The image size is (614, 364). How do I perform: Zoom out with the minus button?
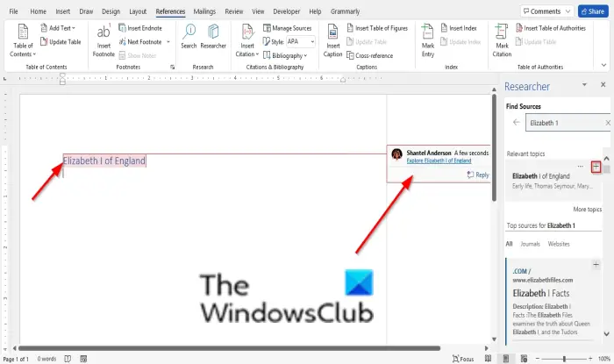click(538, 359)
